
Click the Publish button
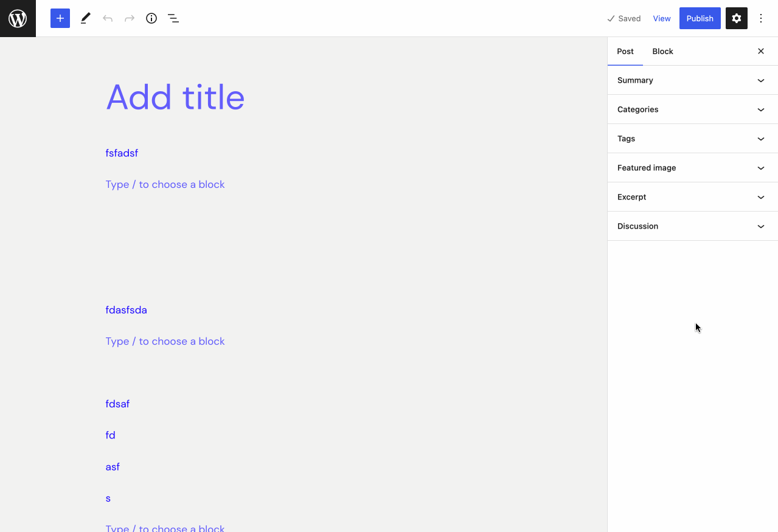click(x=700, y=18)
